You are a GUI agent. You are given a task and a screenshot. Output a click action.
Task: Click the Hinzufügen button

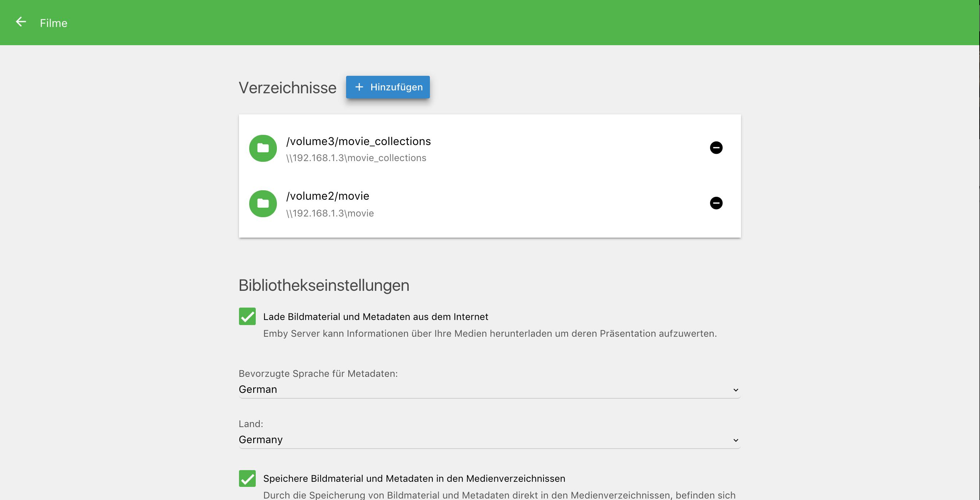point(388,87)
